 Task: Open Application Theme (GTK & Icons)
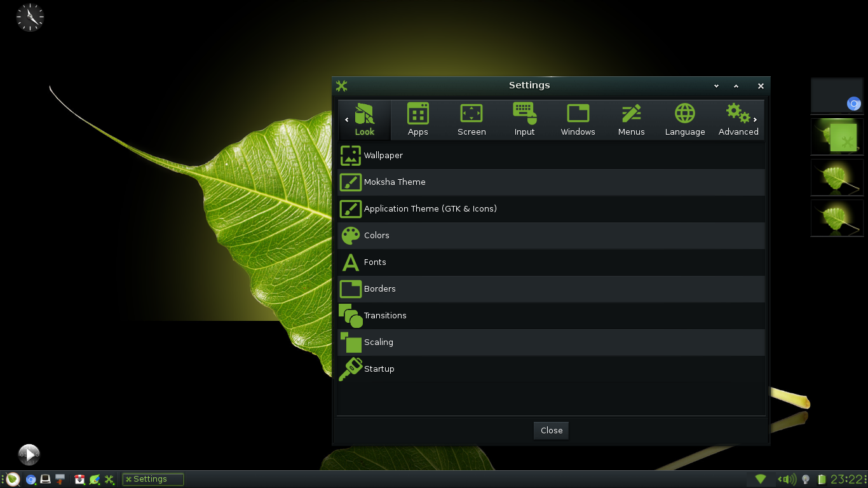tap(430, 209)
